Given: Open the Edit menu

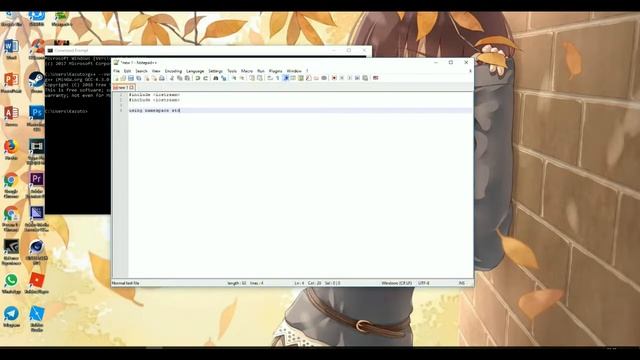Looking at the screenshot, I should [x=127, y=71].
